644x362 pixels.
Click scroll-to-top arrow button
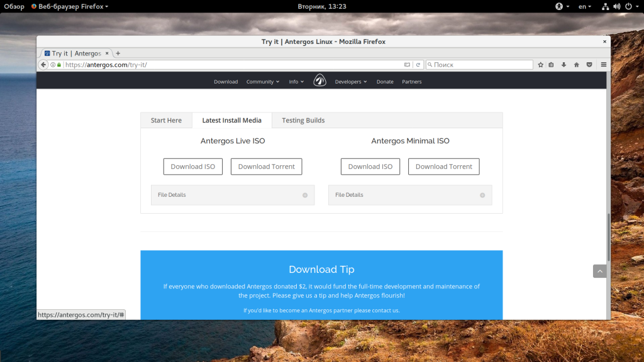pos(599,271)
